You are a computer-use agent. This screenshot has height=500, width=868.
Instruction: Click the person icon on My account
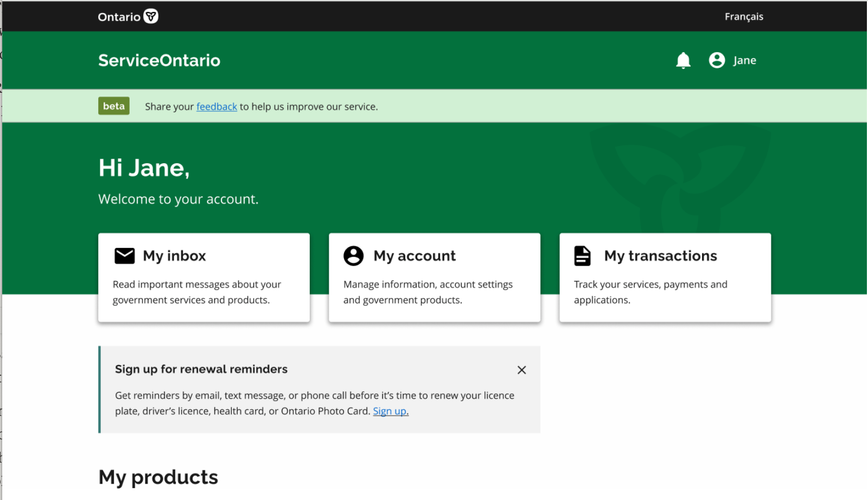354,255
